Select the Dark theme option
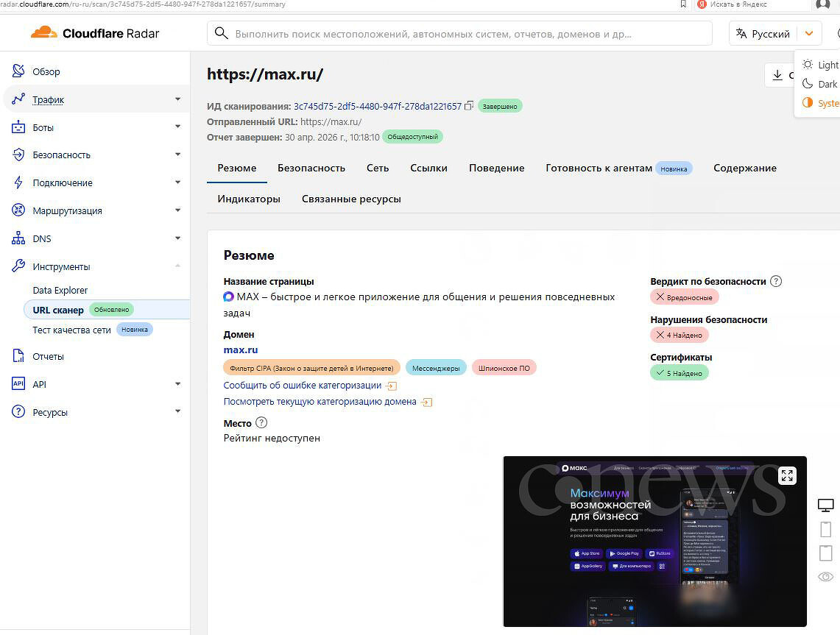840x635 pixels. tap(819, 84)
